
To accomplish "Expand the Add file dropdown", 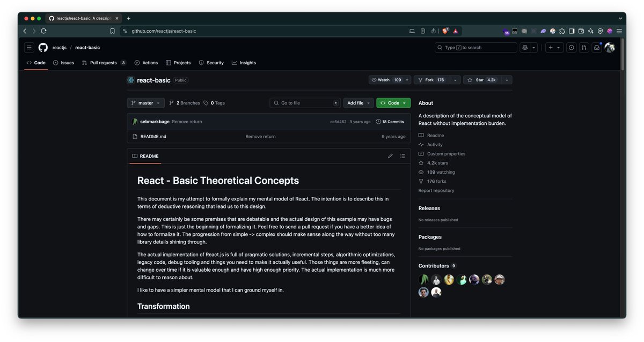I will click(x=358, y=103).
